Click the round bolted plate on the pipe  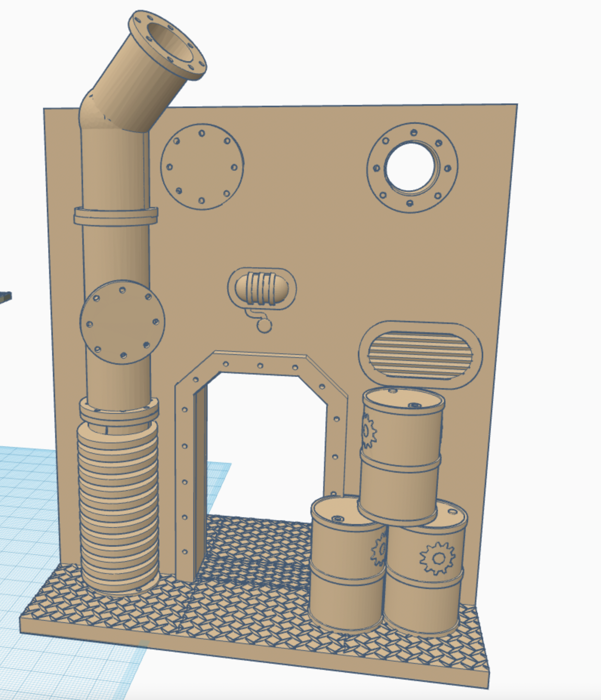[122, 322]
